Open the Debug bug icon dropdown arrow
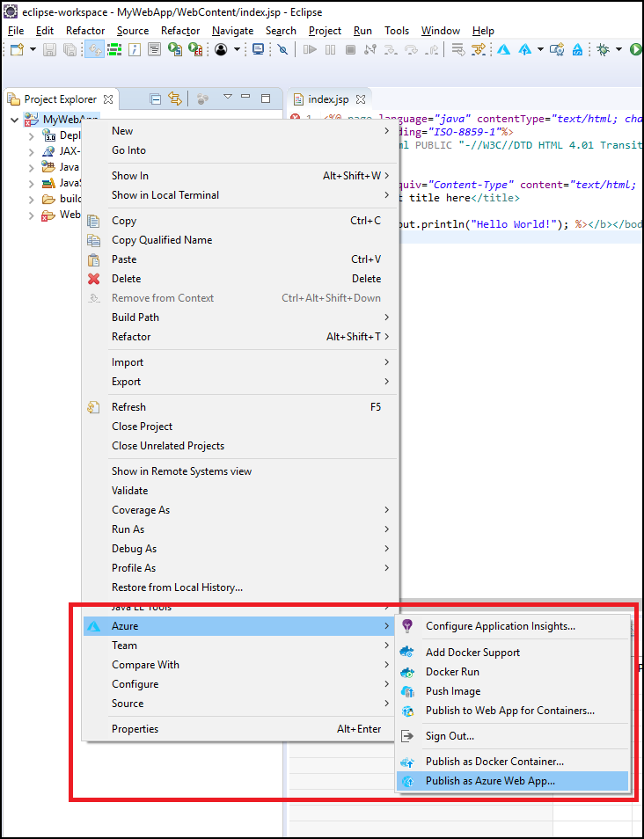This screenshot has width=644, height=839. [618, 50]
